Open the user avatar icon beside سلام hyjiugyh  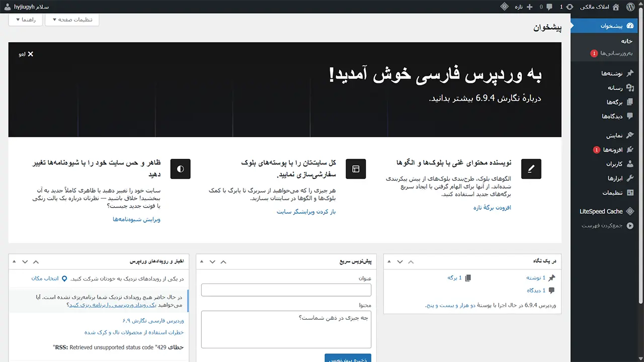click(7, 7)
